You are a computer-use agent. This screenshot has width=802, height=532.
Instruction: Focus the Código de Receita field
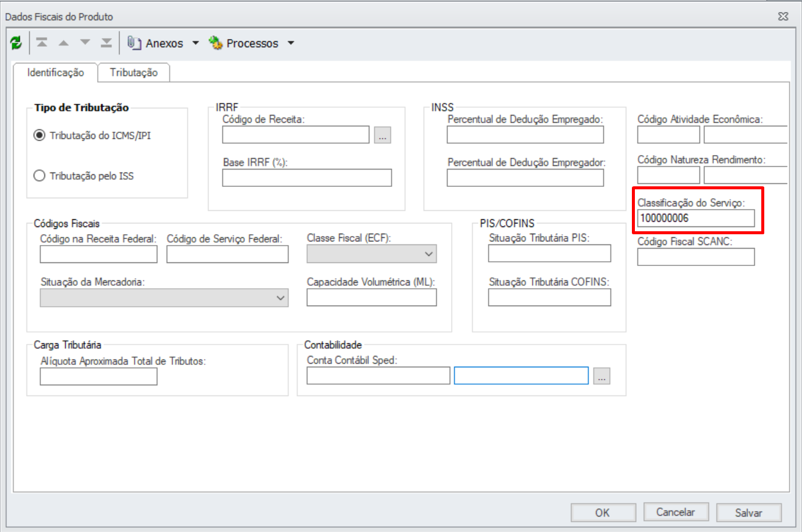pos(296,135)
